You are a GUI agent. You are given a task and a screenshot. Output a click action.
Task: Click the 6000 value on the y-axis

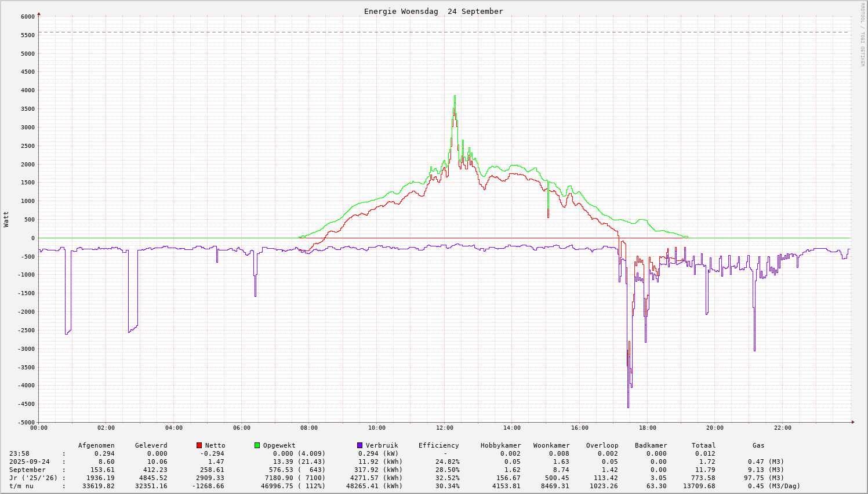[x=28, y=17]
